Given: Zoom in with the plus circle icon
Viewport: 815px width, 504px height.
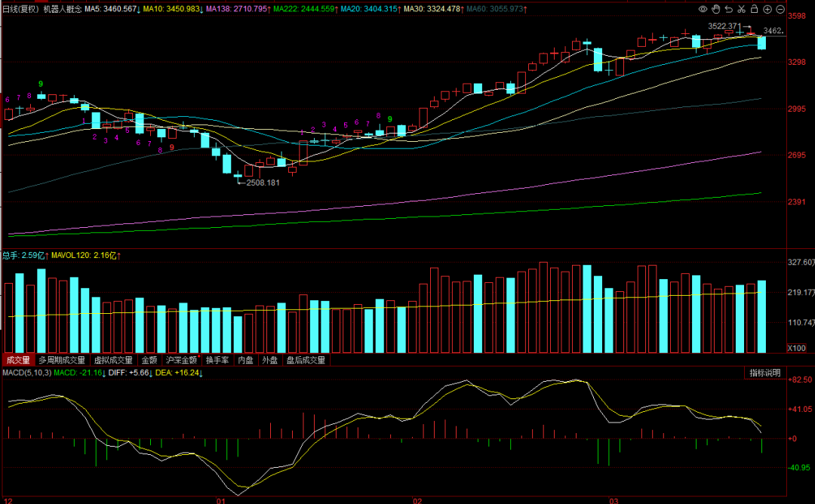Looking at the screenshot, I should (767, 9).
